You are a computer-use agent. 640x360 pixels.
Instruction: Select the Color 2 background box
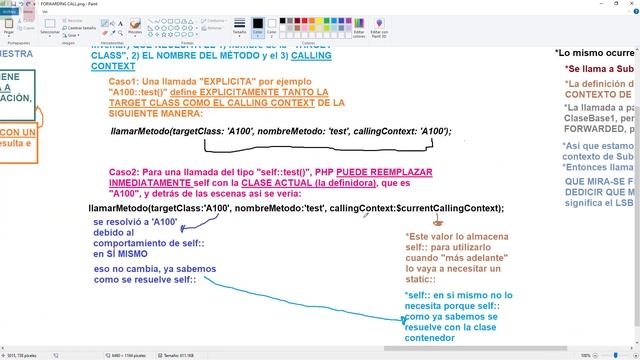click(x=271, y=27)
